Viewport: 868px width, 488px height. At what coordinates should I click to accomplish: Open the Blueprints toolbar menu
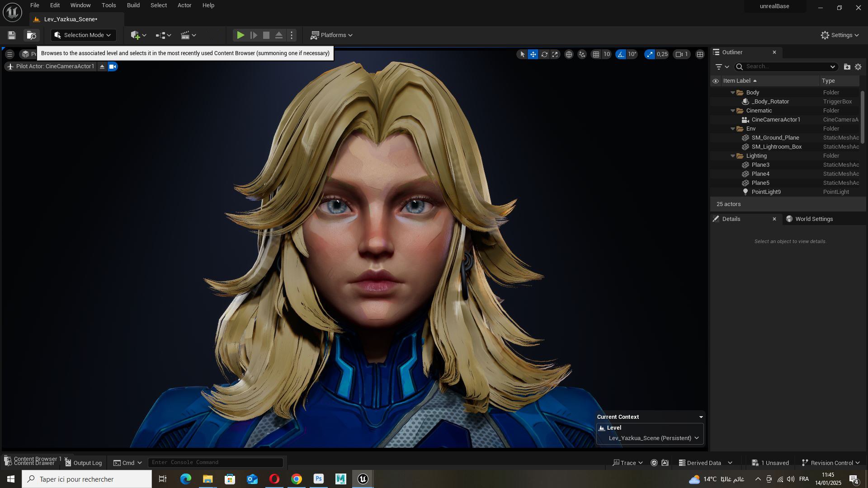[x=163, y=35]
